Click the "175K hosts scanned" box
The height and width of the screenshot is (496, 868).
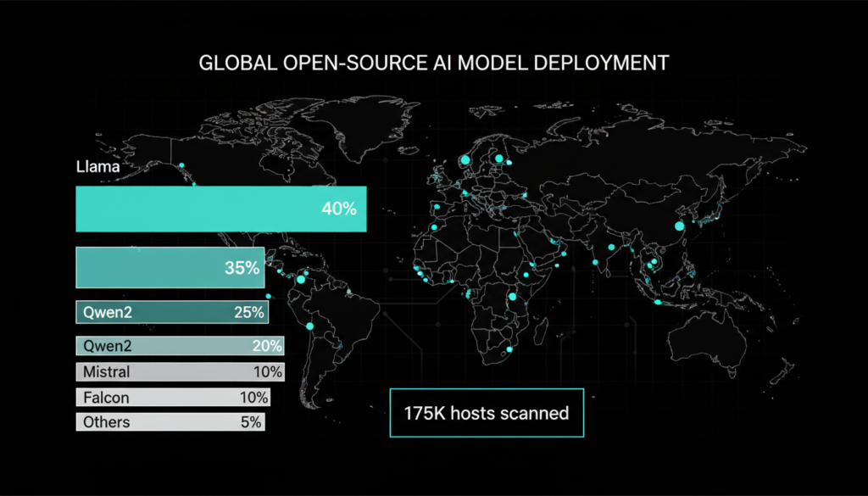(487, 413)
